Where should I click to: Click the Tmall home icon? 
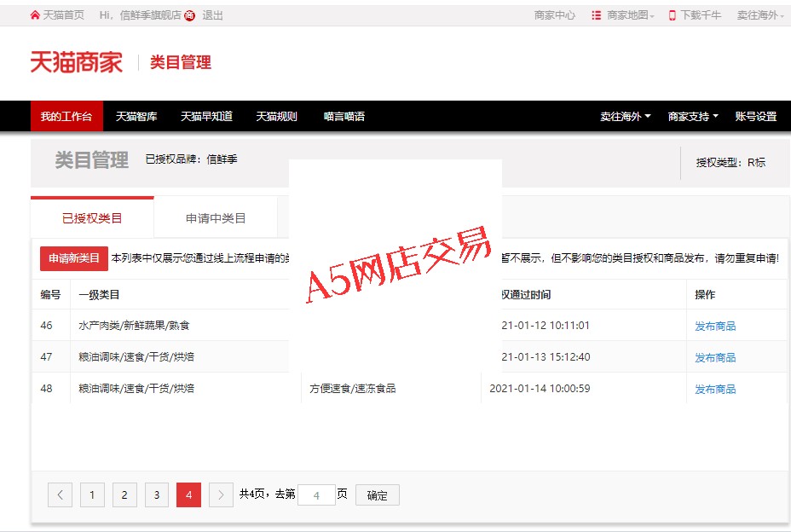pyautogui.click(x=35, y=15)
